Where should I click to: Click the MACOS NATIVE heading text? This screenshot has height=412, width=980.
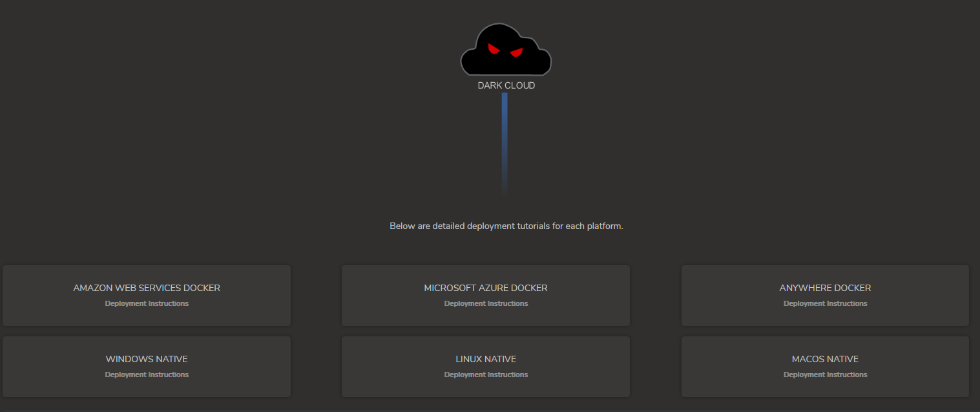tap(825, 359)
